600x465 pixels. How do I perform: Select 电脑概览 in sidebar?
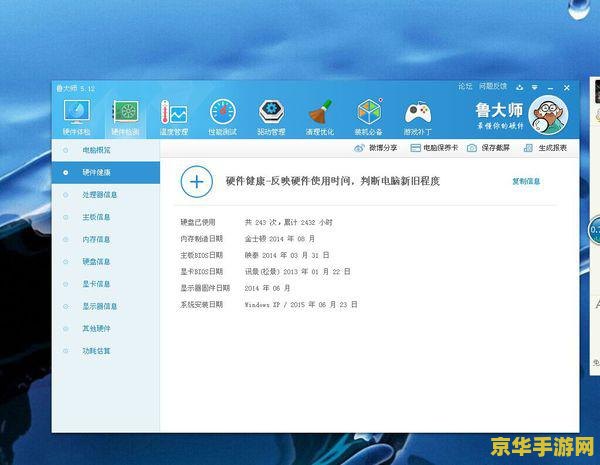coord(106,150)
